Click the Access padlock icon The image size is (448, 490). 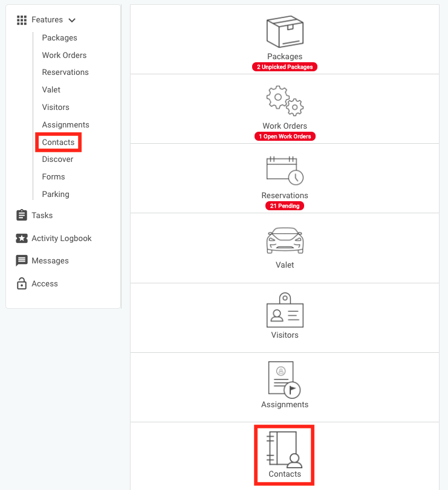point(22,283)
